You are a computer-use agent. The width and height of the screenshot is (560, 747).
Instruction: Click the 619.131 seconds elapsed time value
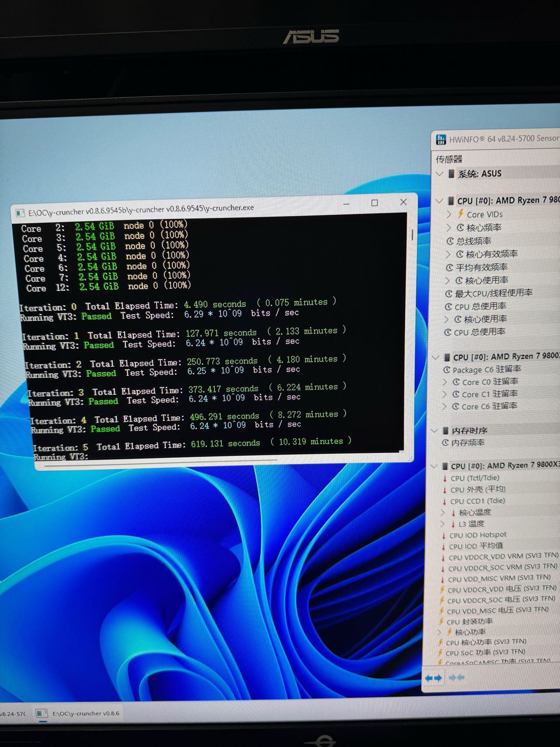coord(225,443)
